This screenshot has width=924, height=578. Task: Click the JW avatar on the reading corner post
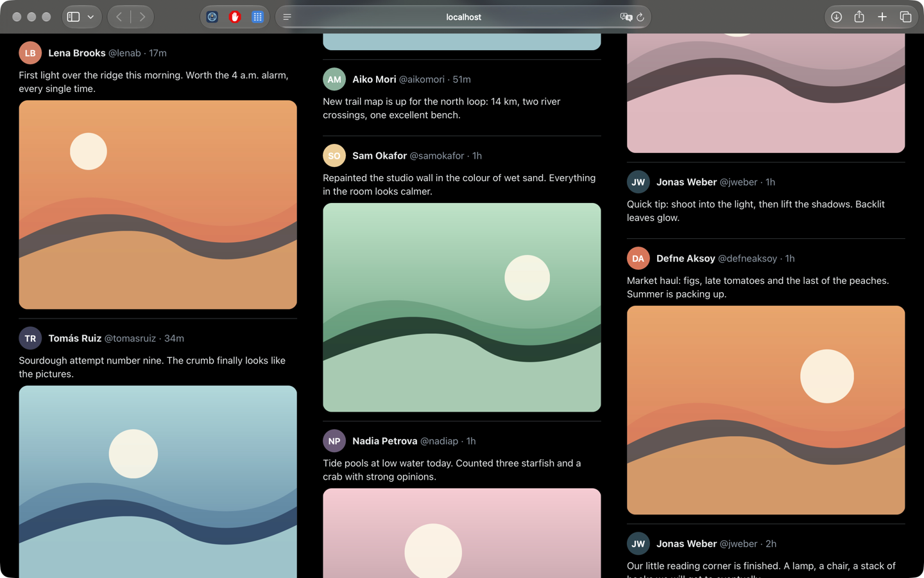tap(638, 544)
